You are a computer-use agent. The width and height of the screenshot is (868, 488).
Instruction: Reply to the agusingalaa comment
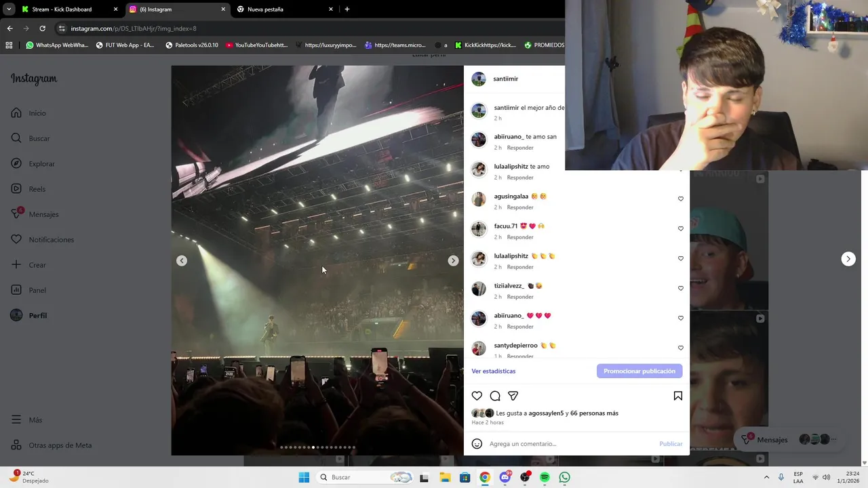520,207
